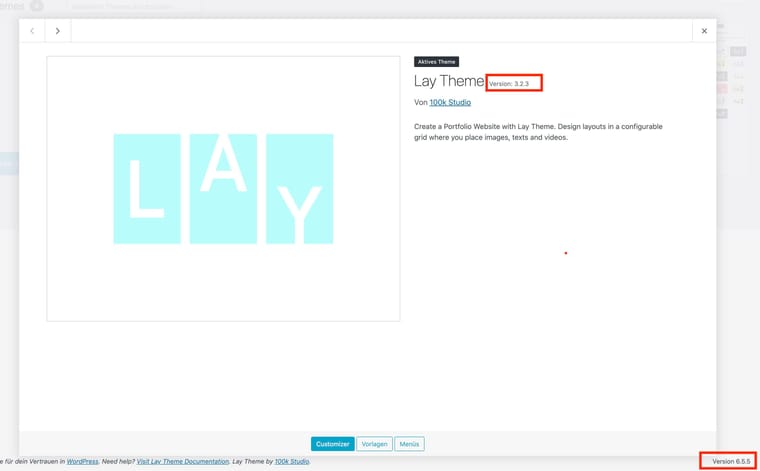
Task: Go to the previous theme arrow
Action: (x=32, y=31)
